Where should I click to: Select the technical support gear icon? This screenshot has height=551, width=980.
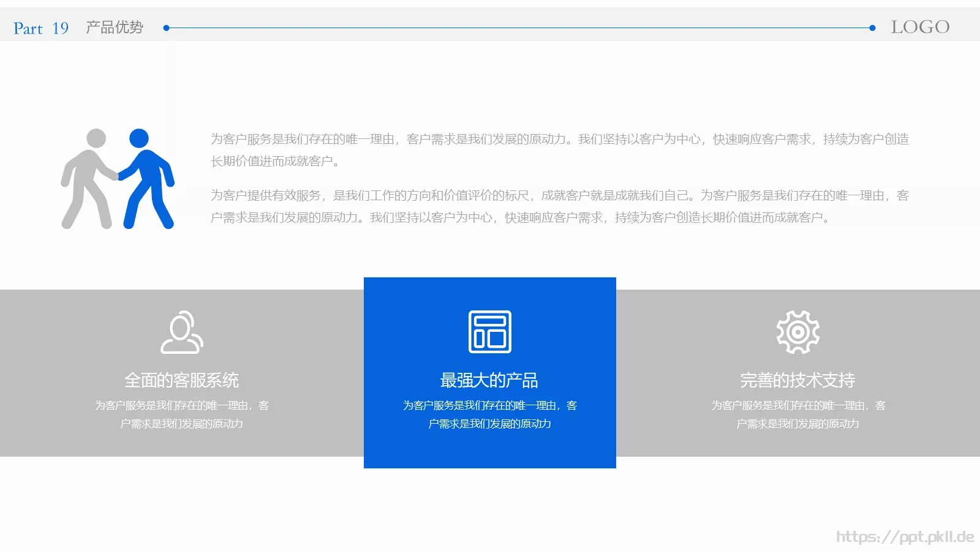click(x=798, y=332)
